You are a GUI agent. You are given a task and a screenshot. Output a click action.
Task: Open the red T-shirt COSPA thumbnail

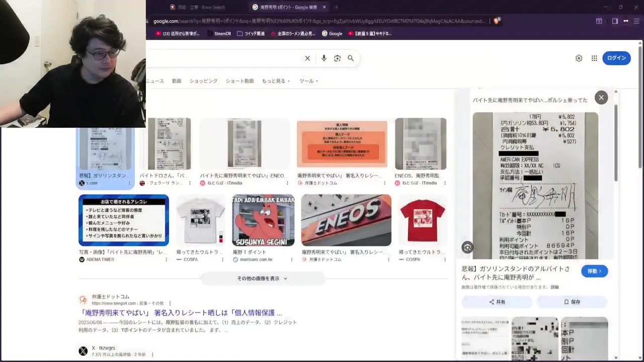[422, 220]
